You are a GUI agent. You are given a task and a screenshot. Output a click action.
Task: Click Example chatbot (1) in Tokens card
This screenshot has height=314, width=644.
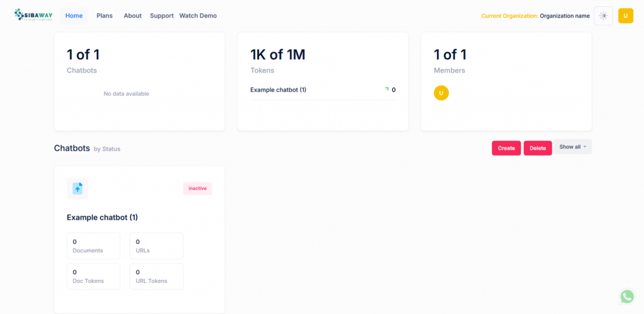pos(279,89)
